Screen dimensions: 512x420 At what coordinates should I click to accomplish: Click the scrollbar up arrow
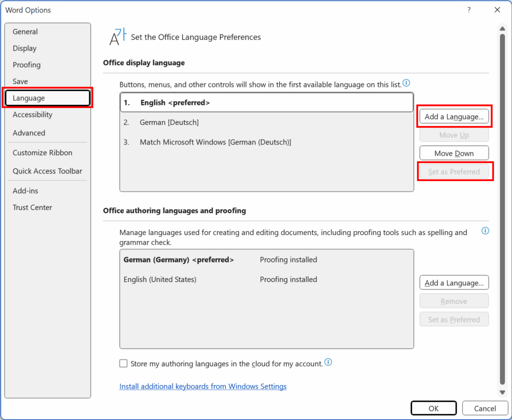pos(502,28)
